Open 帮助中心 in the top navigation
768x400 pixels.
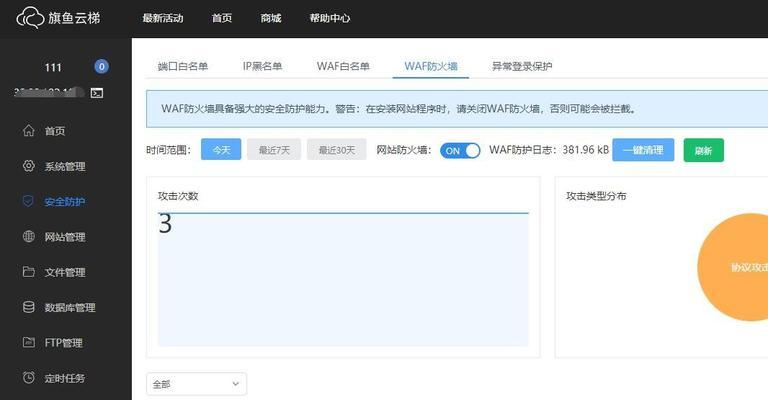pyautogui.click(x=330, y=18)
